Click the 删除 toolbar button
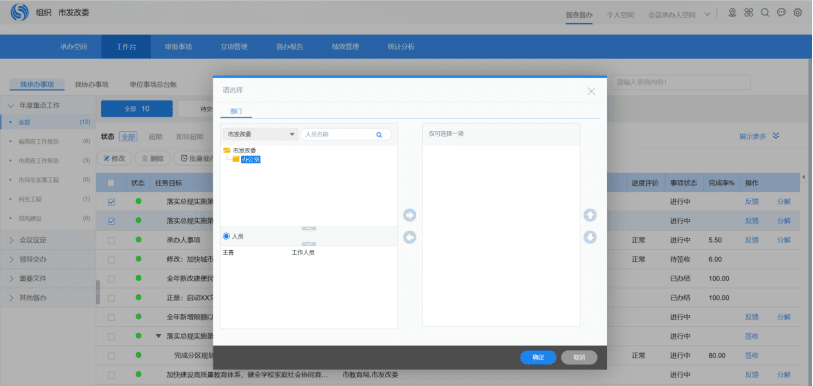Screen dimensions: 813x386 (152, 158)
